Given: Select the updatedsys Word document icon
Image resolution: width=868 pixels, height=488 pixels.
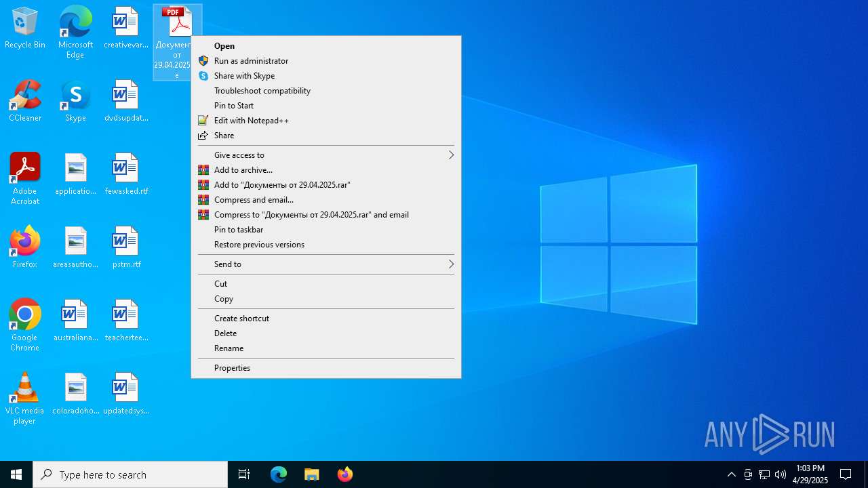Looking at the screenshot, I should pos(125,394).
